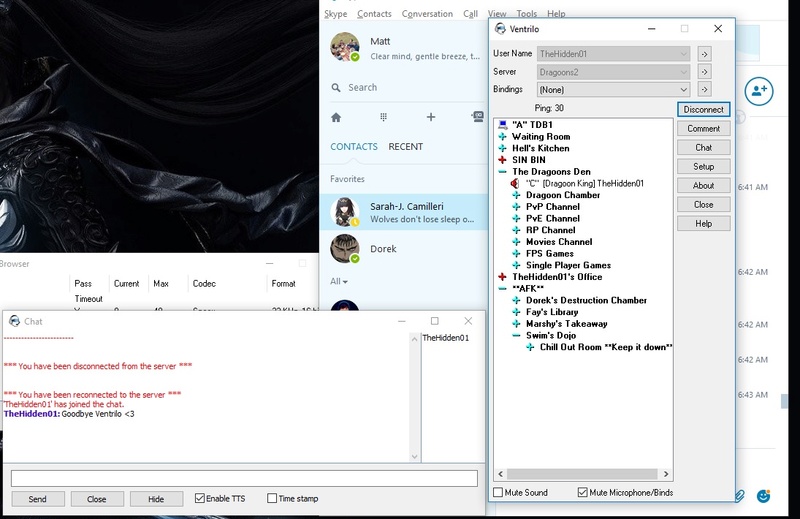Open Skype home icon

click(336, 117)
